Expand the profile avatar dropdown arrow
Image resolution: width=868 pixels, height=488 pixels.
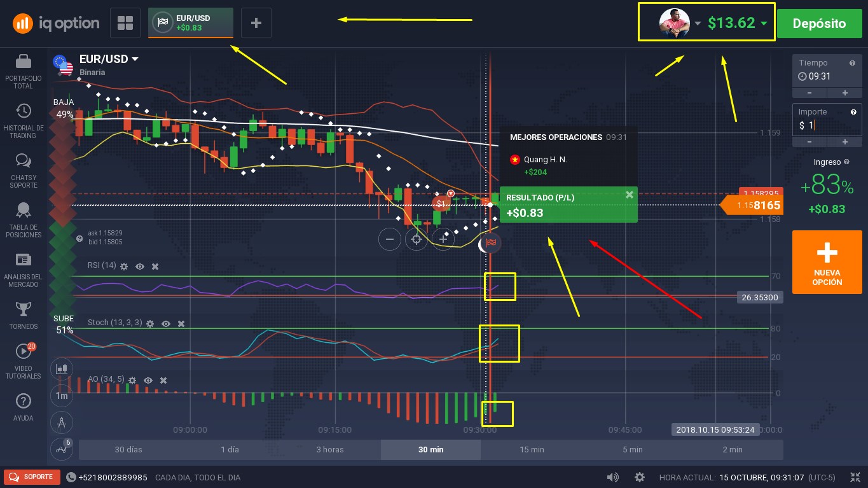coord(698,24)
